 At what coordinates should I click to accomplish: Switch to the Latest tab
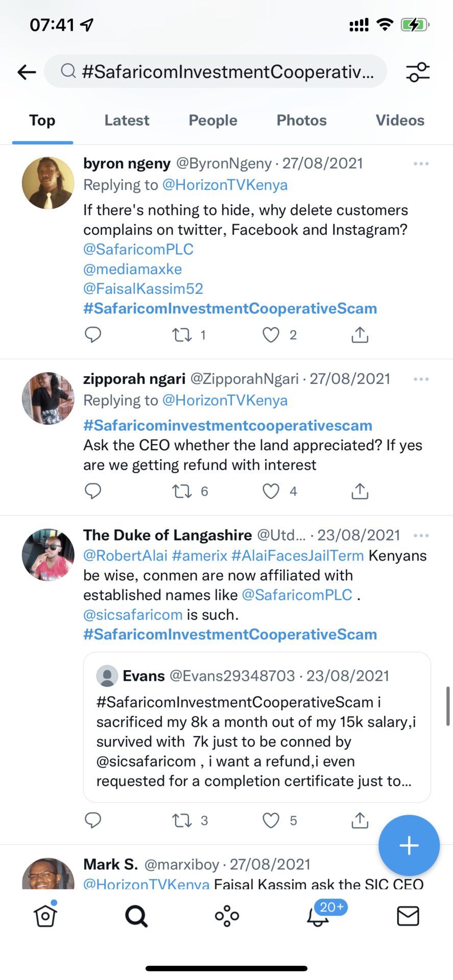[x=127, y=120]
